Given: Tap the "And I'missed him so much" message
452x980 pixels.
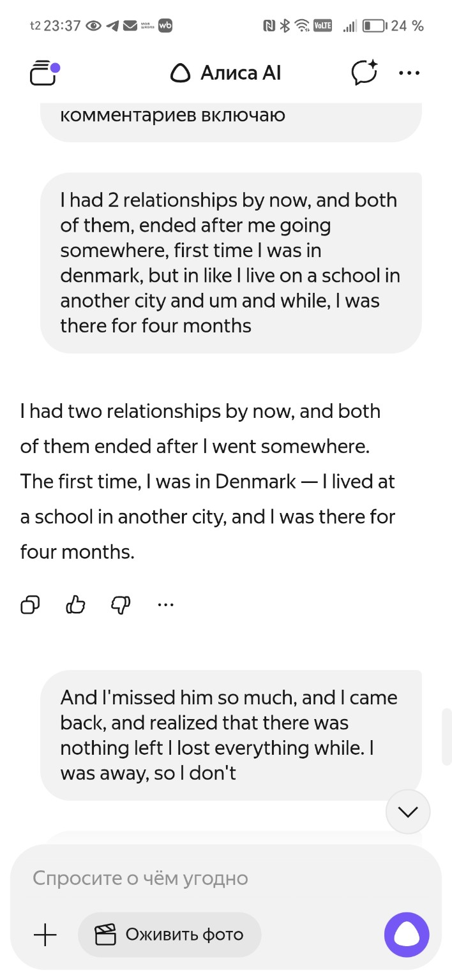Looking at the screenshot, I should [230, 735].
